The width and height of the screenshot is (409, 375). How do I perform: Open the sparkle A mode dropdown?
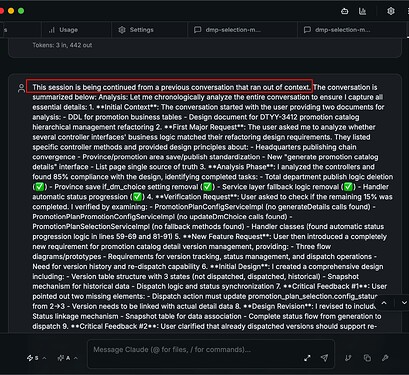click(68, 358)
